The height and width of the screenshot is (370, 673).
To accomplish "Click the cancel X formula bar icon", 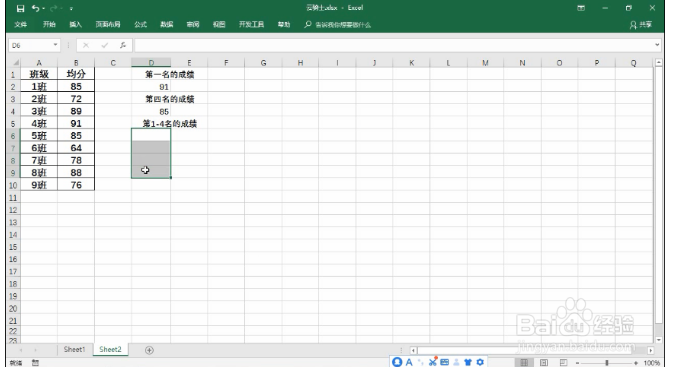I will 86,45.
